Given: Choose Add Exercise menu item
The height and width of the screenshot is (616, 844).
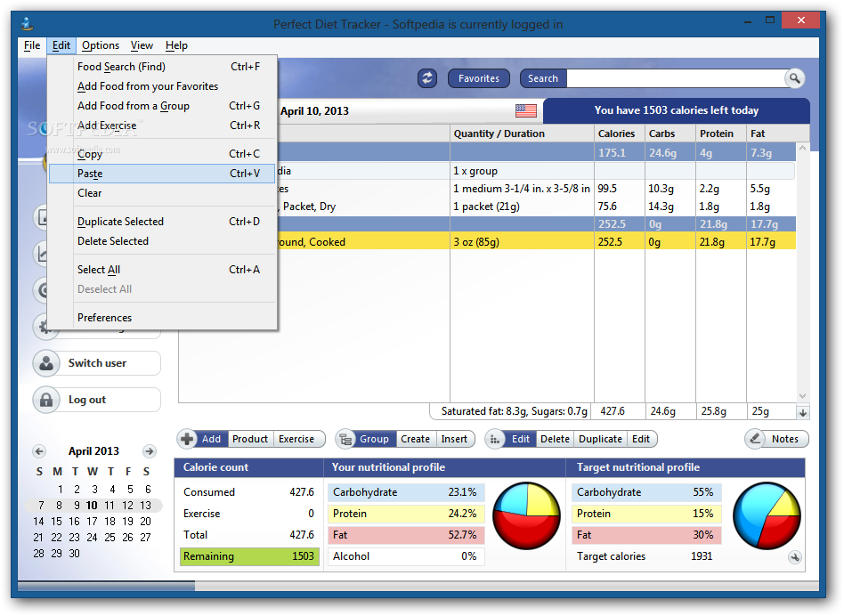Looking at the screenshot, I should tap(162, 126).
